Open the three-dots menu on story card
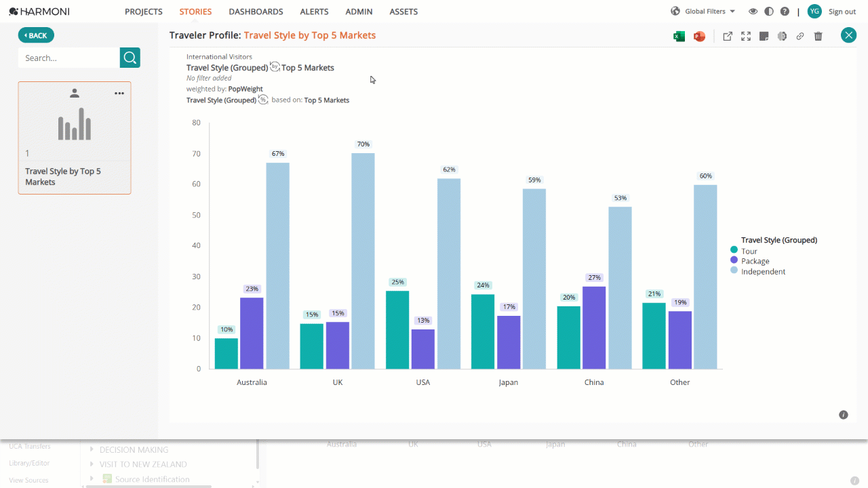Screen dimensions: 868x488 (119, 94)
